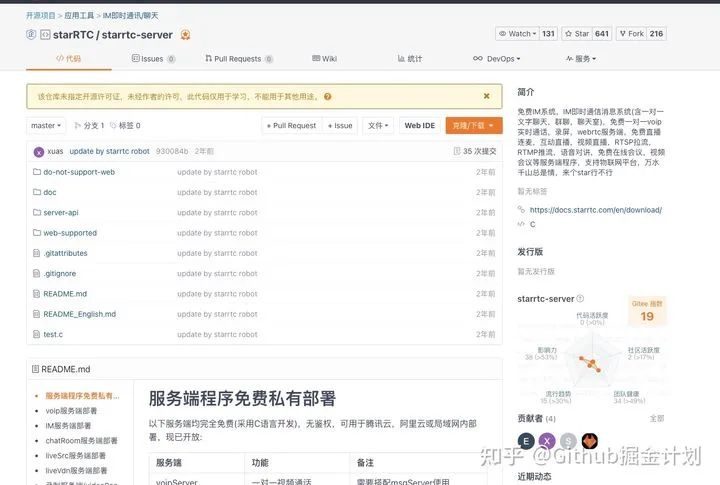Switch to the Wiki tab

click(x=324, y=59)
